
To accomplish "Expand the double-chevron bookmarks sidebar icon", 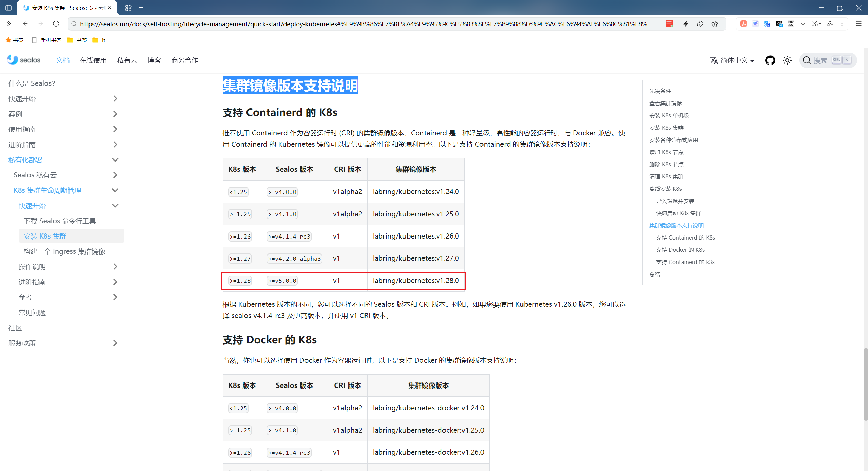I will click(x=8, y=24).
